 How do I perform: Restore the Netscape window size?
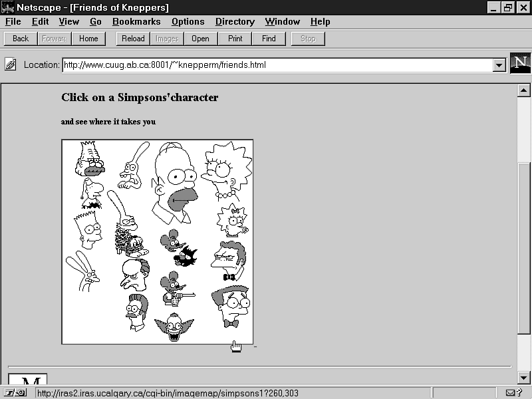point(508,7)
